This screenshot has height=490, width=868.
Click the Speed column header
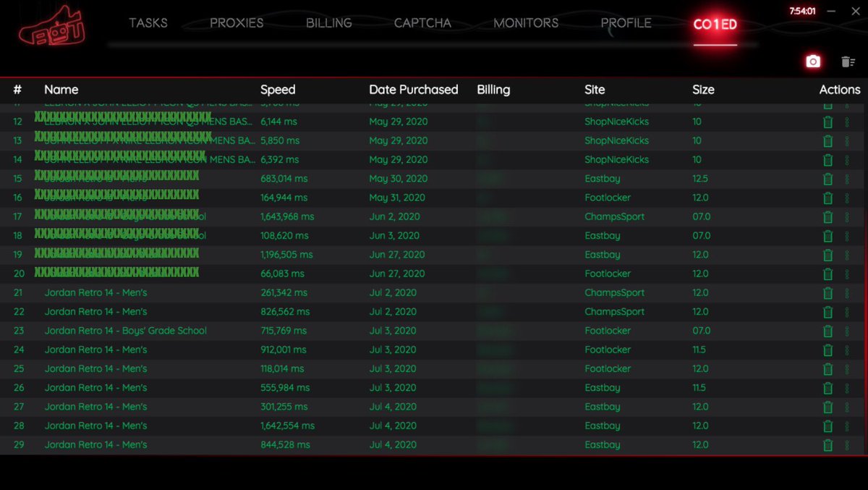click(278, 90)
